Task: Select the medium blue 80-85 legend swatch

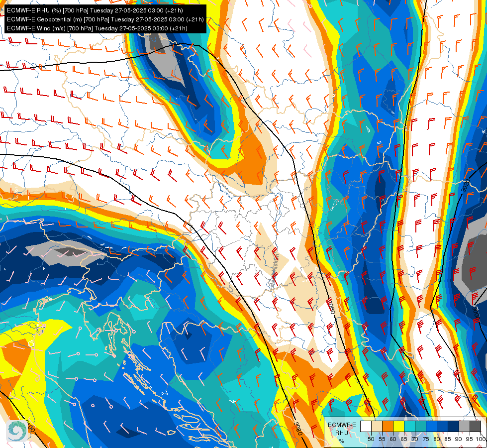Action: click(442, 427)
